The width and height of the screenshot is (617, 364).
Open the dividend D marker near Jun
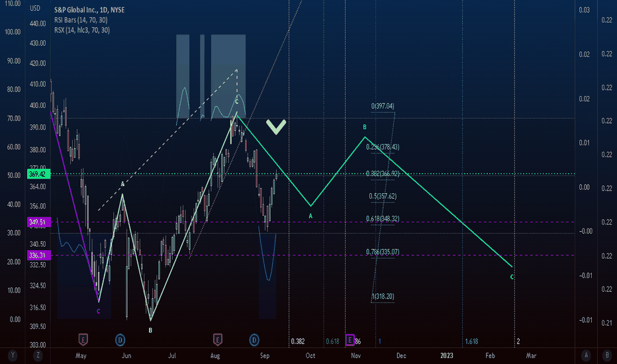click(x=120, y=340)
